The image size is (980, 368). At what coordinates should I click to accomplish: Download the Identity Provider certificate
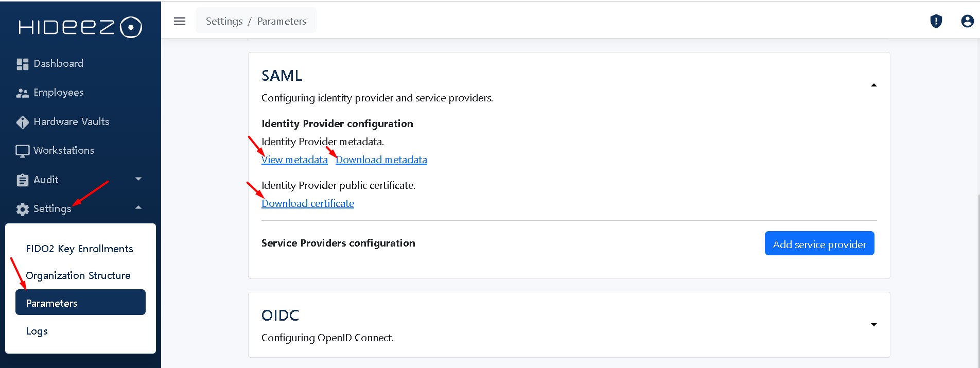click(x=308, y=203)
